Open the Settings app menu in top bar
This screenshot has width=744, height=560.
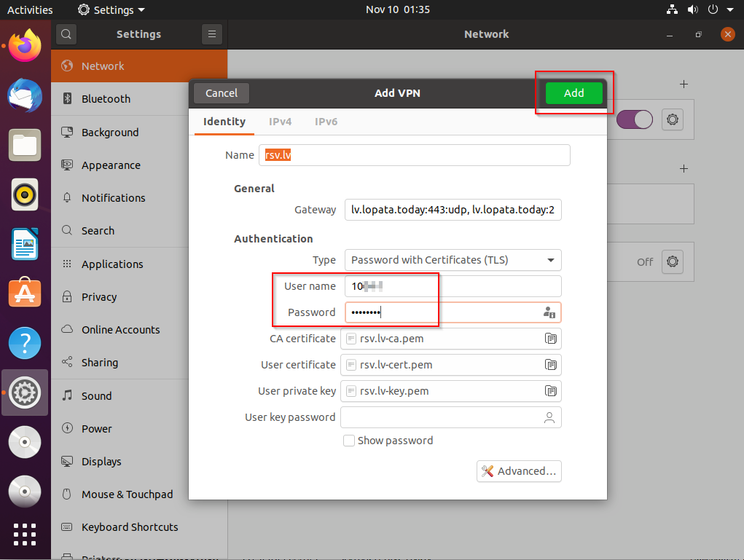point(111,10)
